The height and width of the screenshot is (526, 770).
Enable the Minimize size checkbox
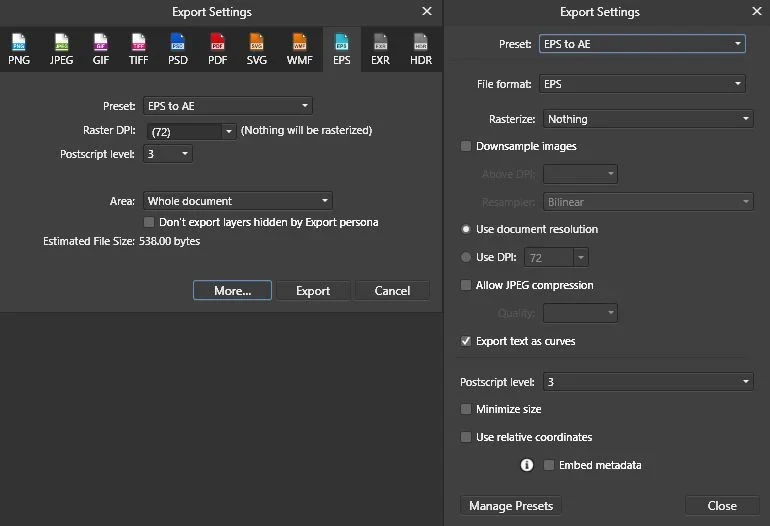click(466, 409)
